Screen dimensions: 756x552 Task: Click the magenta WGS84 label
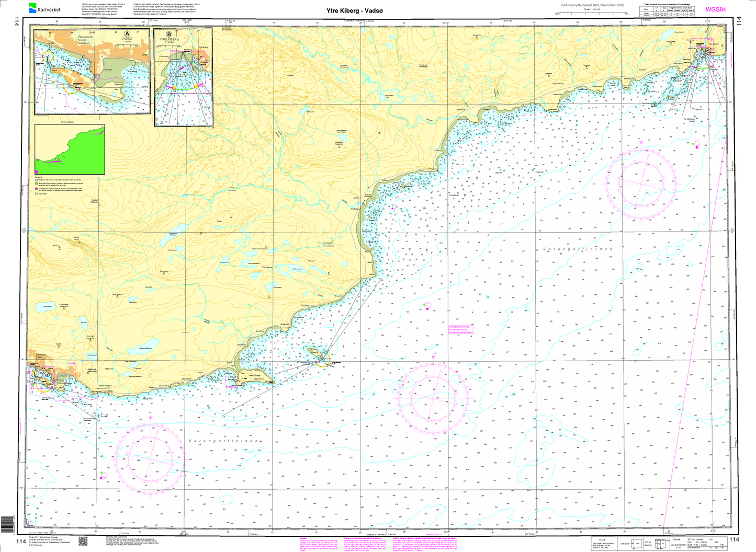pos(715,9)
